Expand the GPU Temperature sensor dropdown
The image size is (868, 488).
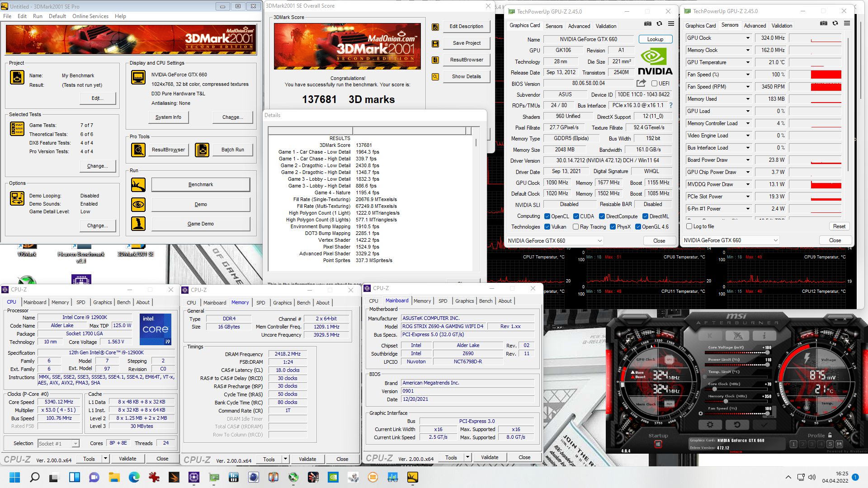748,62
